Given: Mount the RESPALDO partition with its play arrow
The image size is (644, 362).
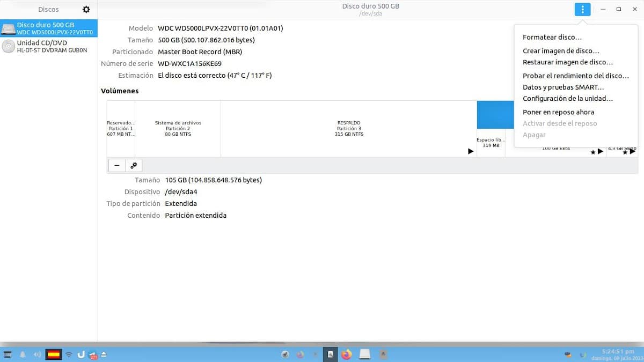Looking at the screenshot, I should tap(471, 151).
